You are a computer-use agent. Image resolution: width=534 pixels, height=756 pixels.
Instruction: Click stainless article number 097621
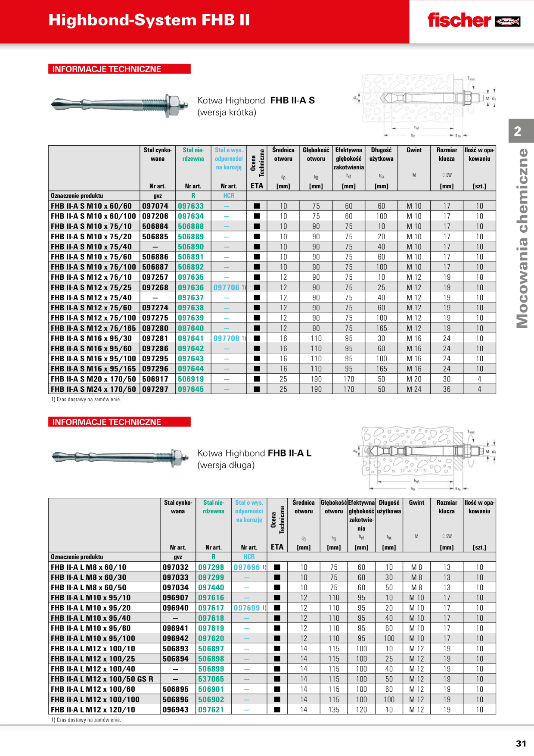(211, 709)
